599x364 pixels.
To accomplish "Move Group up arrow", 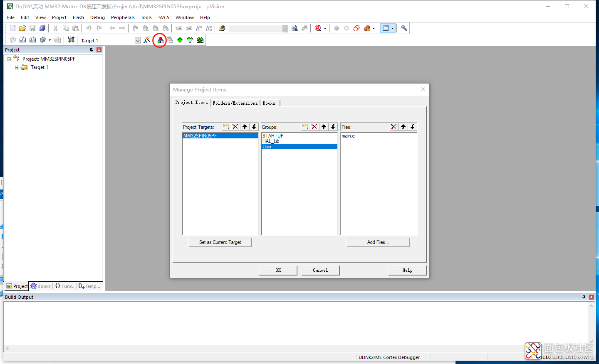I will [324, 127].
